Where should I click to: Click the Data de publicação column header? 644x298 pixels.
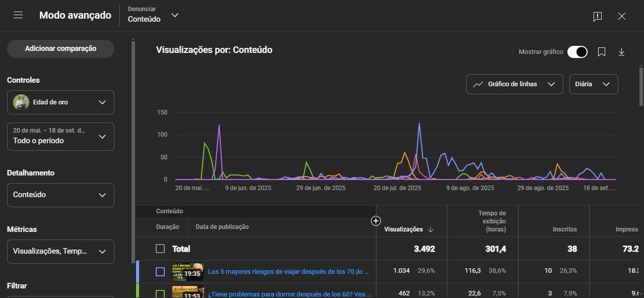[x=222, y=227]
